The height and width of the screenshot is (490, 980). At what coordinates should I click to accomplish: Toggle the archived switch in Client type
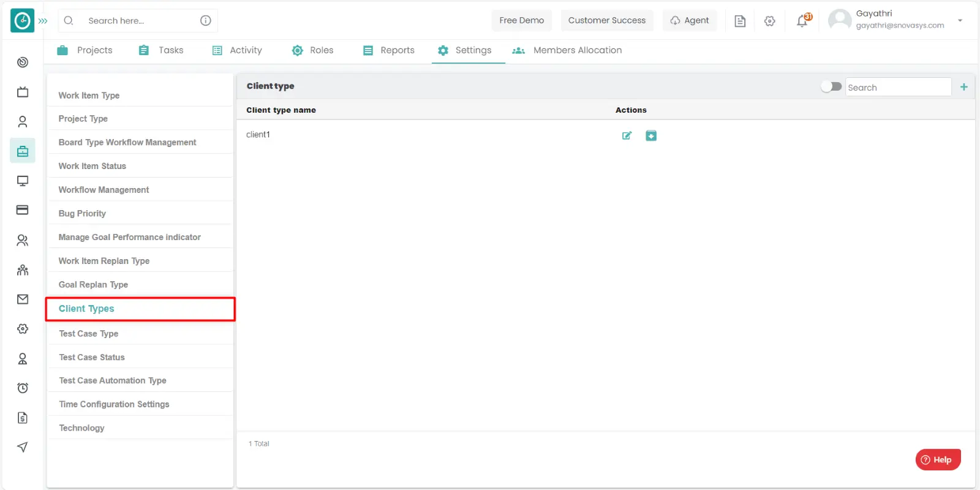(831, 87)
